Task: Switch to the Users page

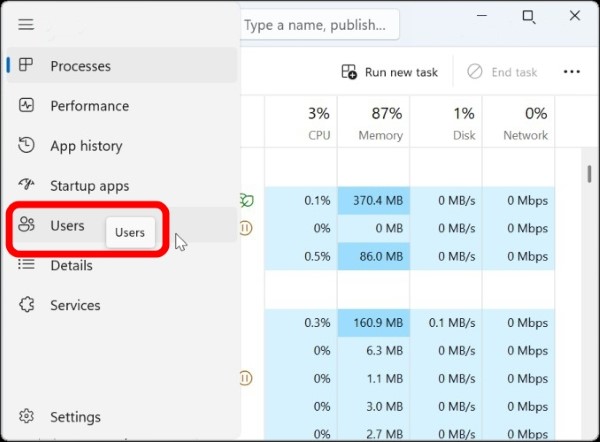Action: pyautogui.click(x=67, y=226)
